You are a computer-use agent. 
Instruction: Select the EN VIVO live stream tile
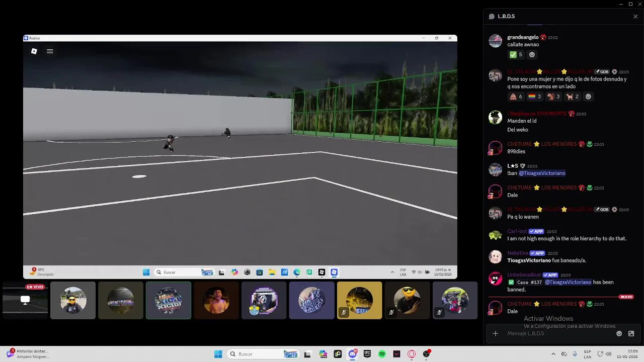click(24, 300)
